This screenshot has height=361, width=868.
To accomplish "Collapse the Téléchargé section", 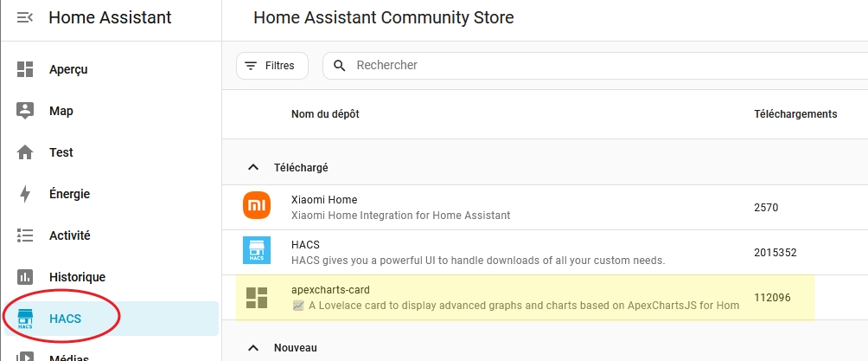I will tap(252, 167).
